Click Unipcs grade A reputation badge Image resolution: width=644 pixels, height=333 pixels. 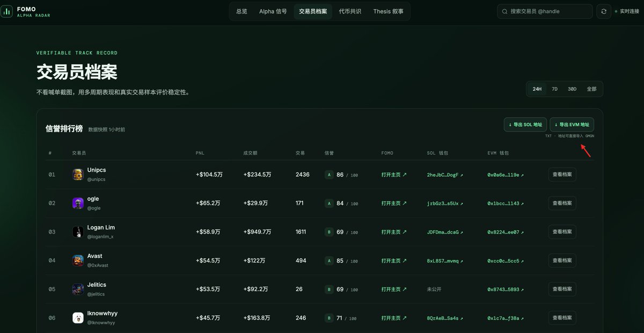coord(328,175)
